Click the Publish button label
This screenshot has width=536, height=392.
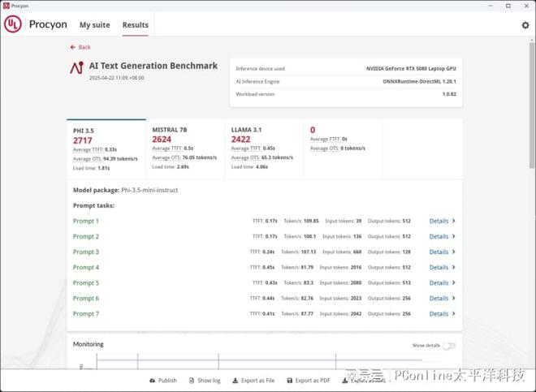(x=167, y=381)
